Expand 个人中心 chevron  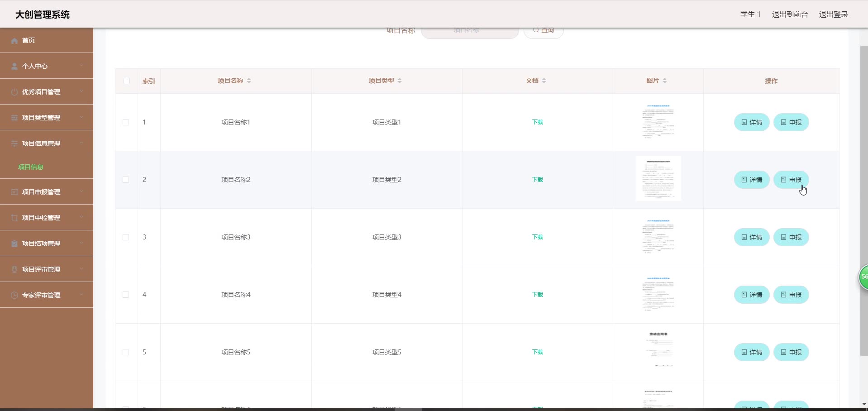tap(81, 66)
